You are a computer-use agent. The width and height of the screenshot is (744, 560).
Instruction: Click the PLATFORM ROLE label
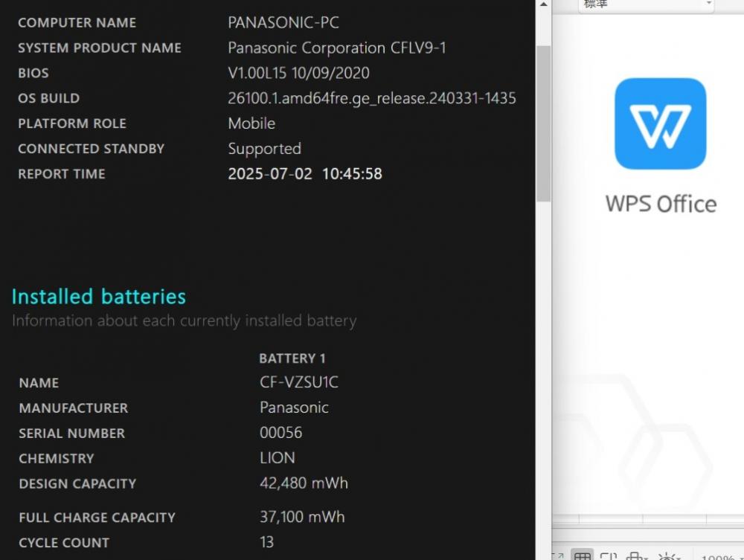click(72, 123)
